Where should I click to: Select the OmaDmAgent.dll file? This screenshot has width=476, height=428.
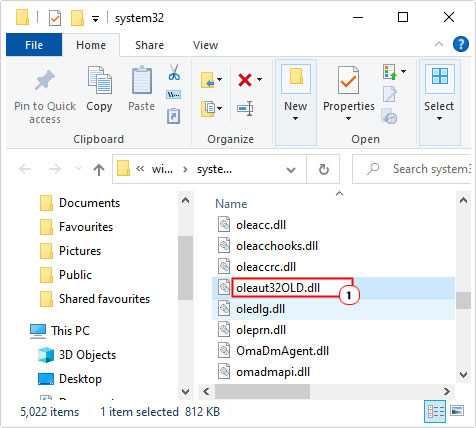[282, 351]
